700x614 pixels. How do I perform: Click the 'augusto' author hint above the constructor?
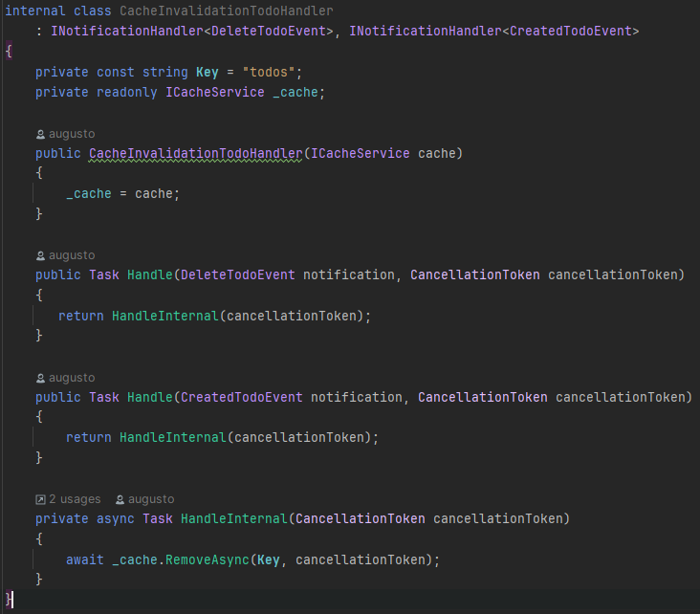point(72,134)
